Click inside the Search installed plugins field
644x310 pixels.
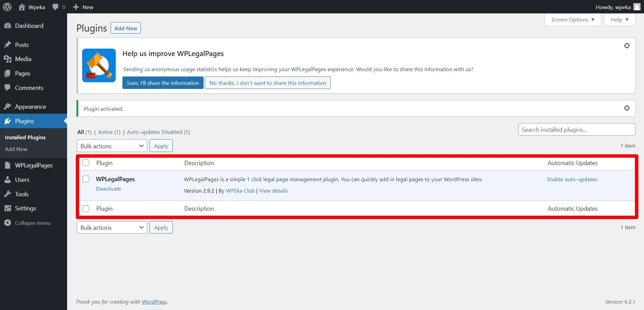tap(577, 129)
